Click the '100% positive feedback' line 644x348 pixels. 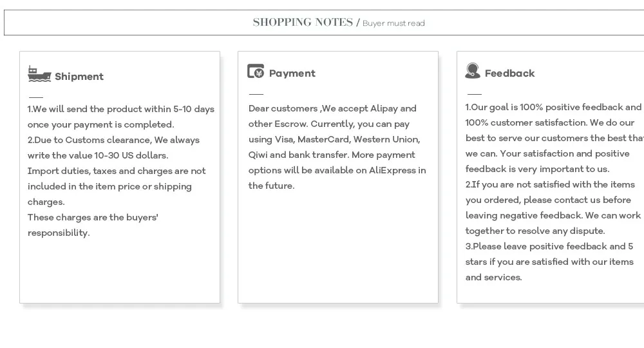click(553, 107)
